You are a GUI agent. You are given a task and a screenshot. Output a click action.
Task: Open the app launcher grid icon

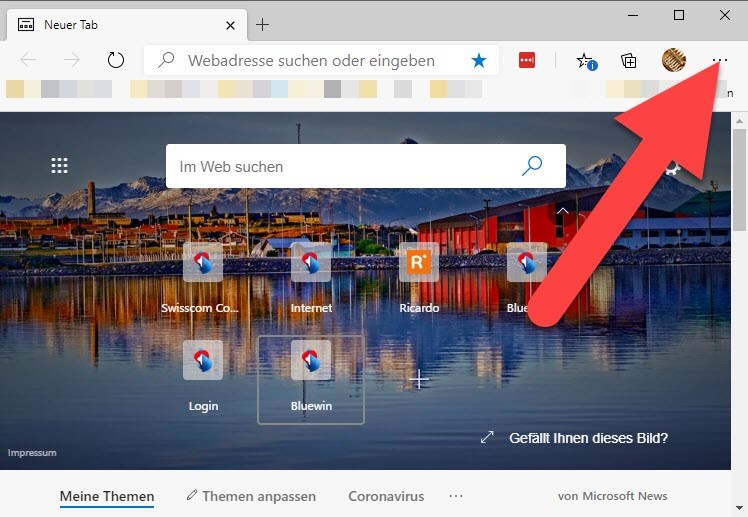click(x=59, y=166)
